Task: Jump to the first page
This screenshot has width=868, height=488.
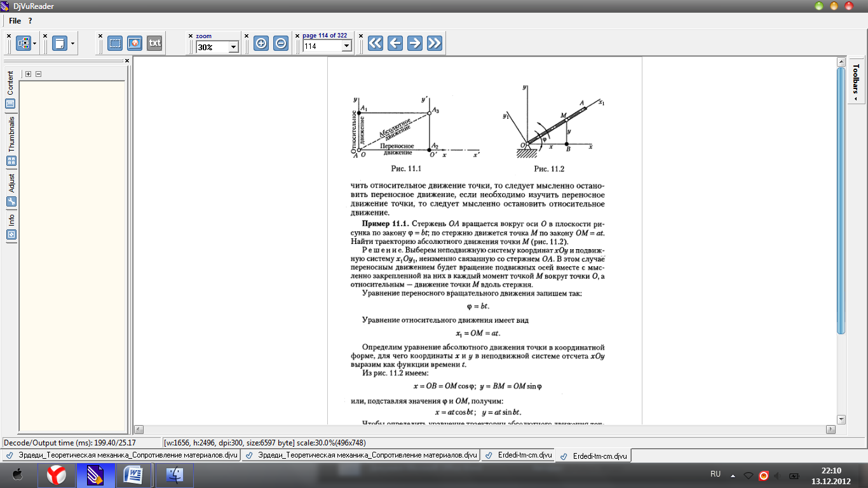Action: tap(376, 43)
